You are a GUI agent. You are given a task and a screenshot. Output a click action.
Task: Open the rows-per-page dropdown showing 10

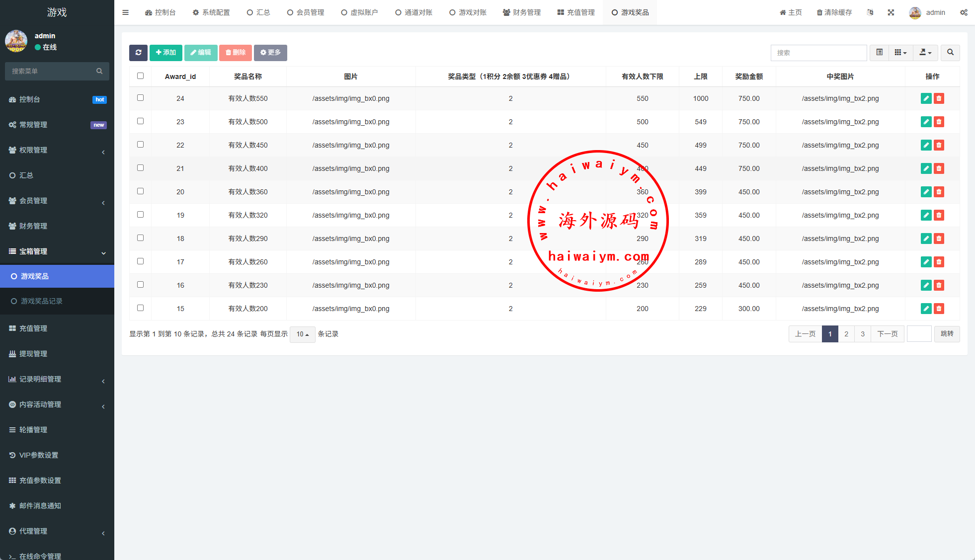tap(302, 334)
